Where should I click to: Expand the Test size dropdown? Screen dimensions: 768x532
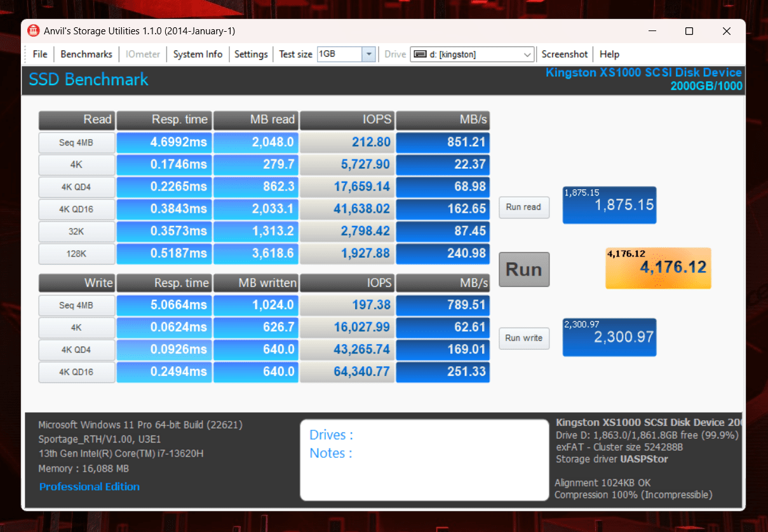coord(368,55)
